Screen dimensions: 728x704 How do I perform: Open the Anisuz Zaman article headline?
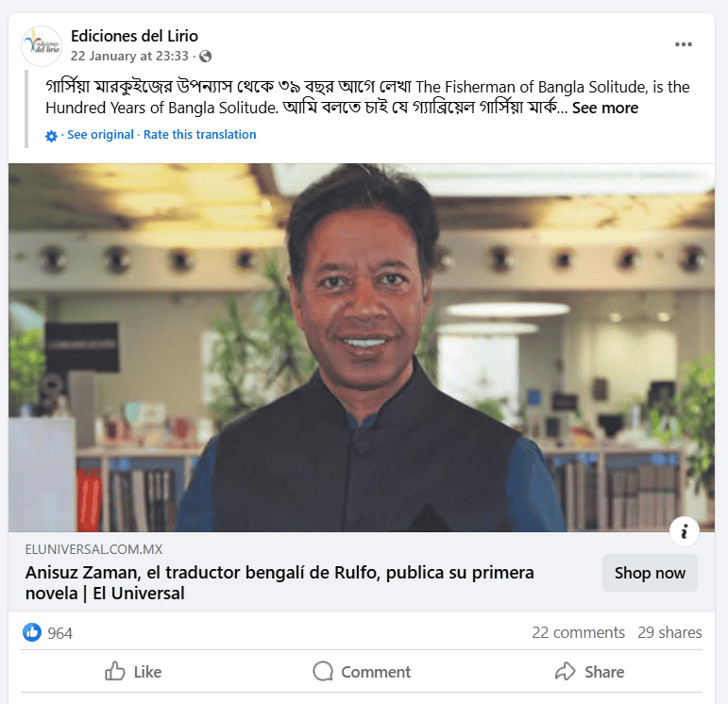pyautogui.click(x=279, y=583)
